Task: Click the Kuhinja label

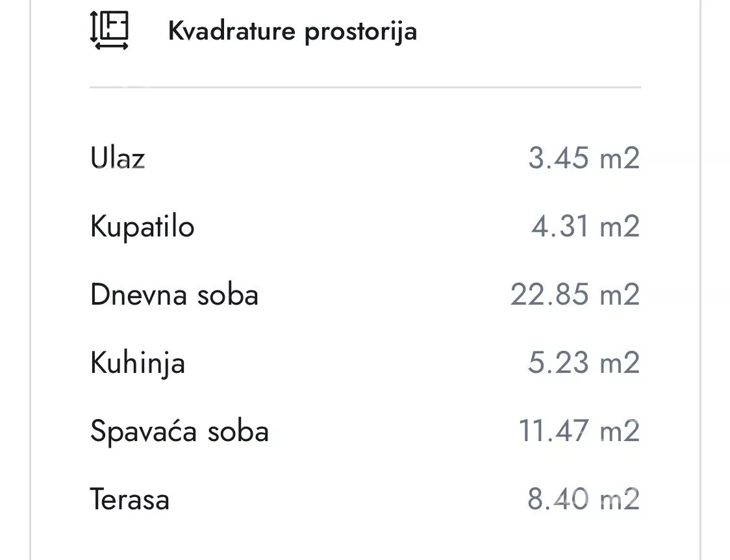Action: tap(138, 363)
